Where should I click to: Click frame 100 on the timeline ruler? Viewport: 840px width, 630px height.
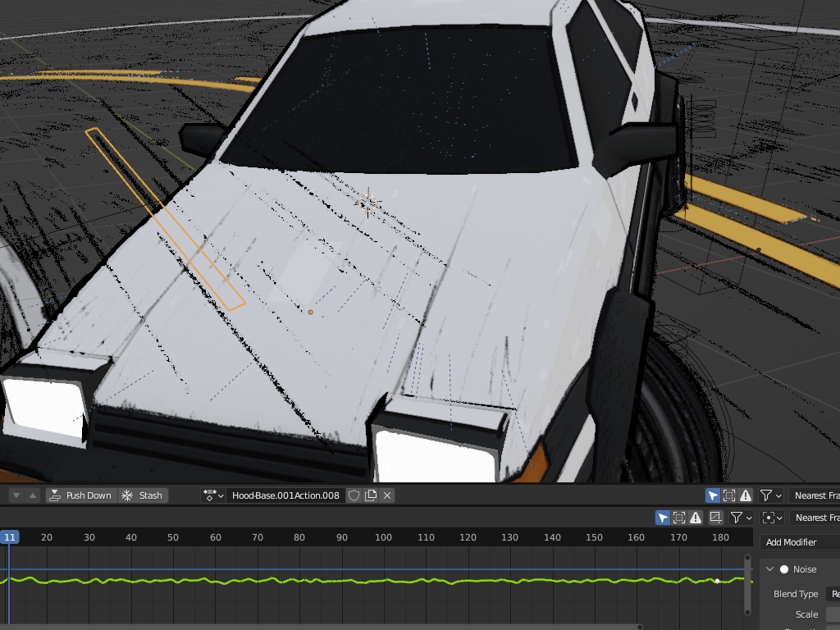383,537
